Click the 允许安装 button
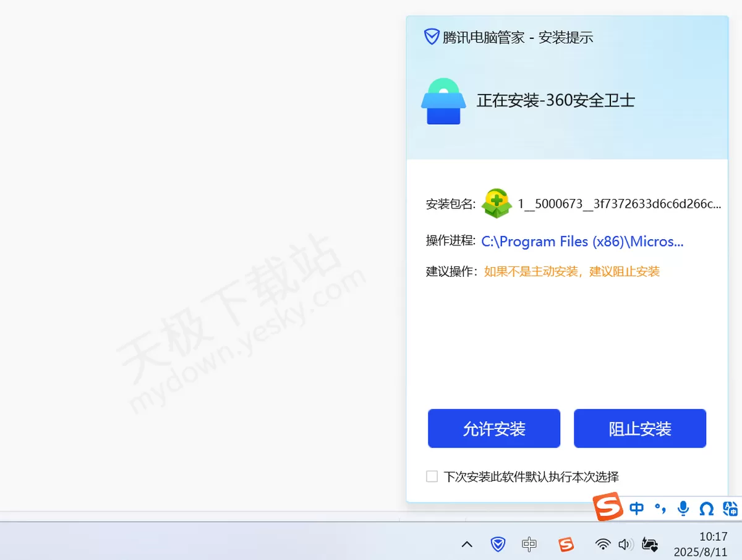 point(494,428)
